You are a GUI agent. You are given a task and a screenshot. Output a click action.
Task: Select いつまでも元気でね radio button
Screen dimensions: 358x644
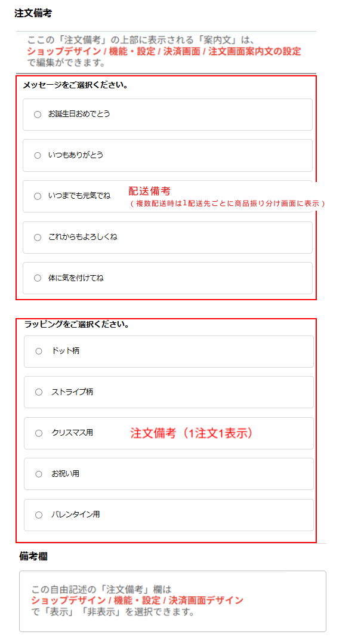pyautogui.click(x=38, y=196)
